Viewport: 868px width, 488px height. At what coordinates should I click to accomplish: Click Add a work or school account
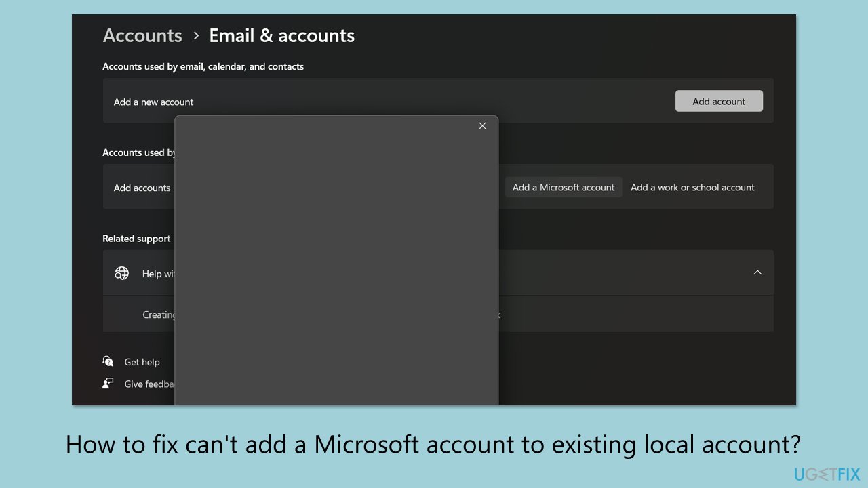tap(692, 187)
